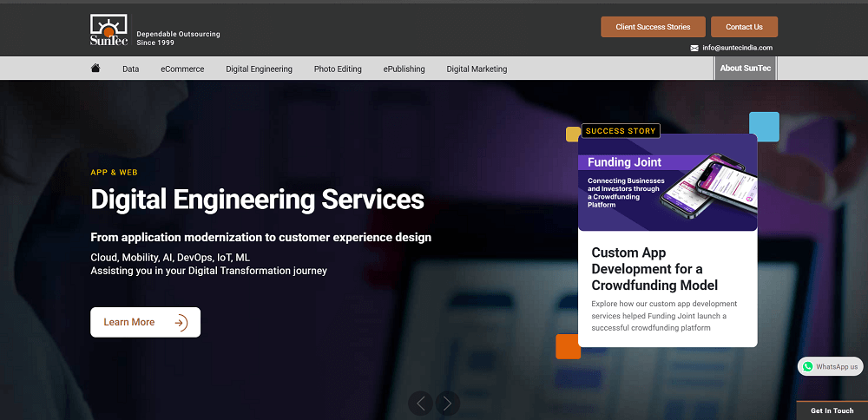Click the arrow icon in Learn More

pyautogui.click(x=181, y=323)
